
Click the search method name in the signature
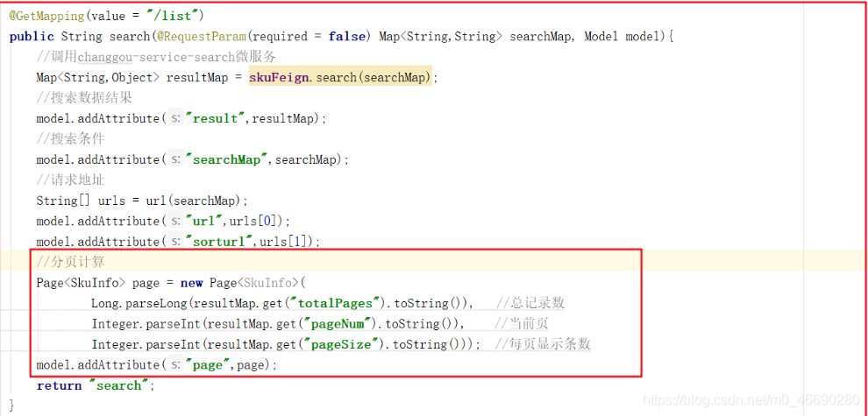click(130, 37)
